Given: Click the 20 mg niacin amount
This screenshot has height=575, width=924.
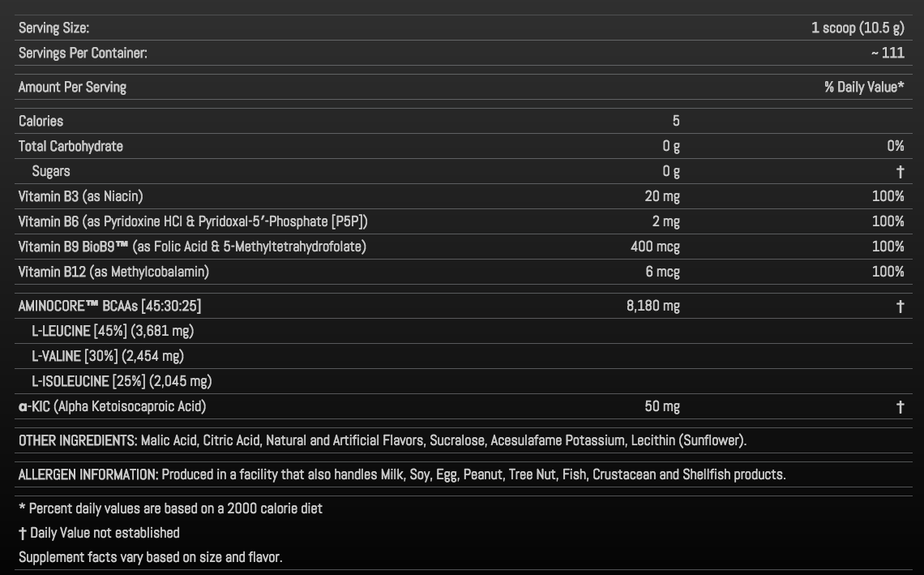Looking at the screenshot, I should [662, 196].
